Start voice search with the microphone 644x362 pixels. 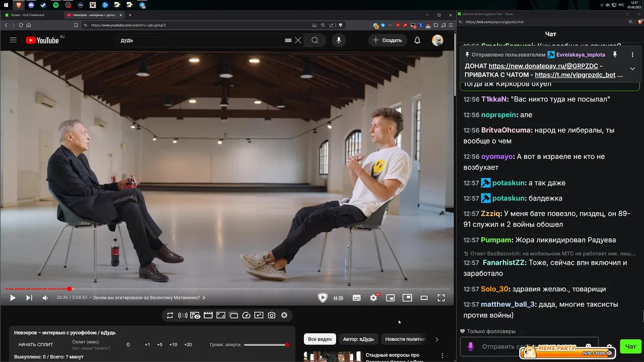click(x=339, y=40)
